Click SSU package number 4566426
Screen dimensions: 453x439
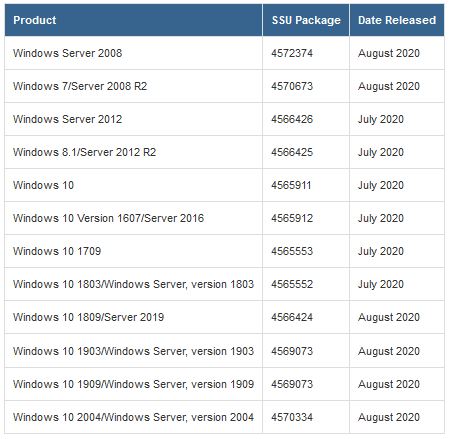tap(292, 119)
